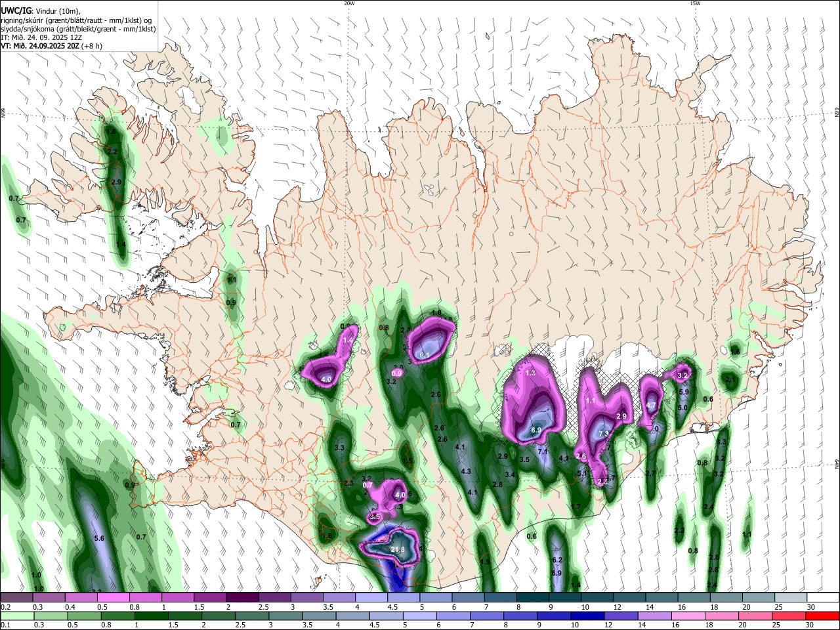Click the top-row swatch between 3.5 and 4
Image resolution: width=840 pixels, height=630 pixels.
[x=338, y=598]
